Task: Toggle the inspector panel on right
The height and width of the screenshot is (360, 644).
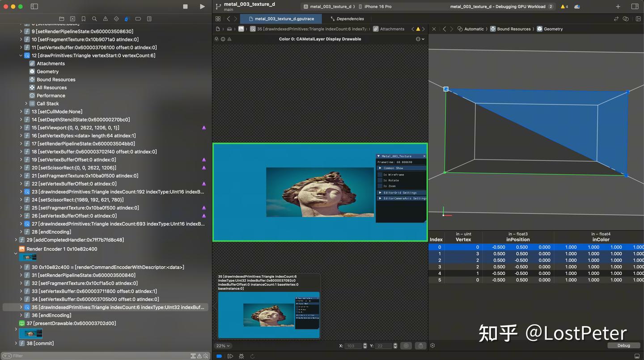Action: coord(635,6)
